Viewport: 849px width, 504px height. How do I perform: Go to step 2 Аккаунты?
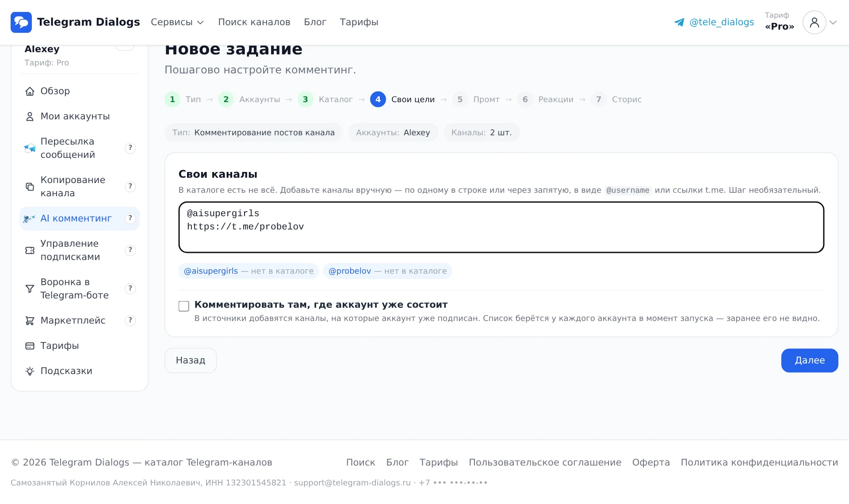[249, 99]
